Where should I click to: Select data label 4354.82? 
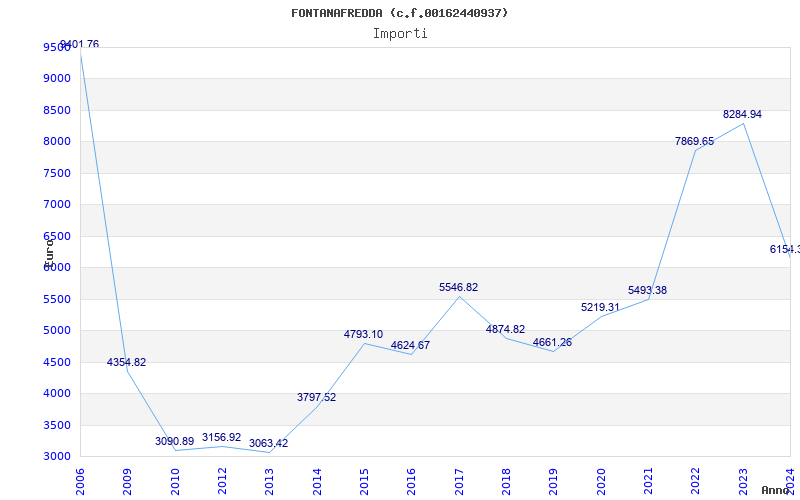[x=127, y=362]
